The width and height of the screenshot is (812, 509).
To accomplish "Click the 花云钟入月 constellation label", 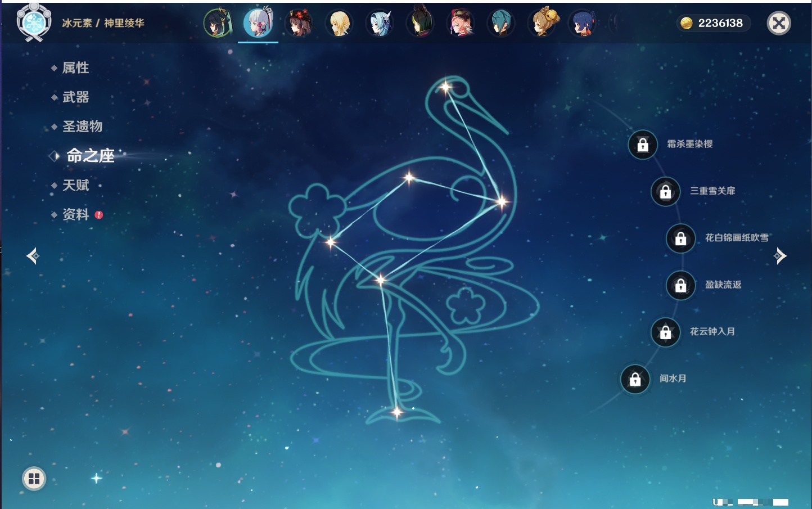I will 712,332.
